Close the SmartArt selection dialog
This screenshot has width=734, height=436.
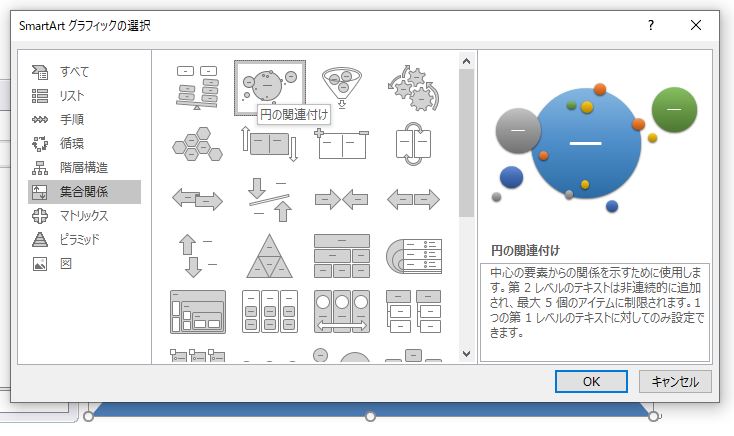pos(696,25)
